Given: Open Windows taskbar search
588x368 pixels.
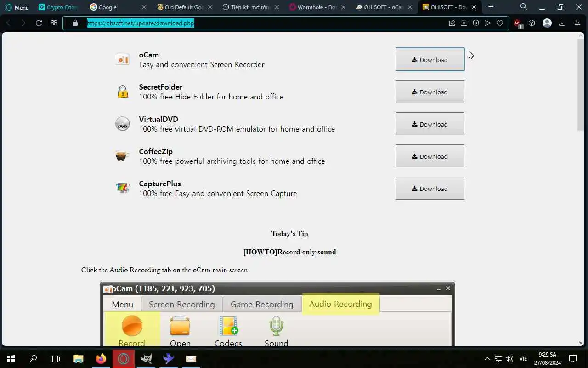Looking at the screenshot, I should [33, 359].
